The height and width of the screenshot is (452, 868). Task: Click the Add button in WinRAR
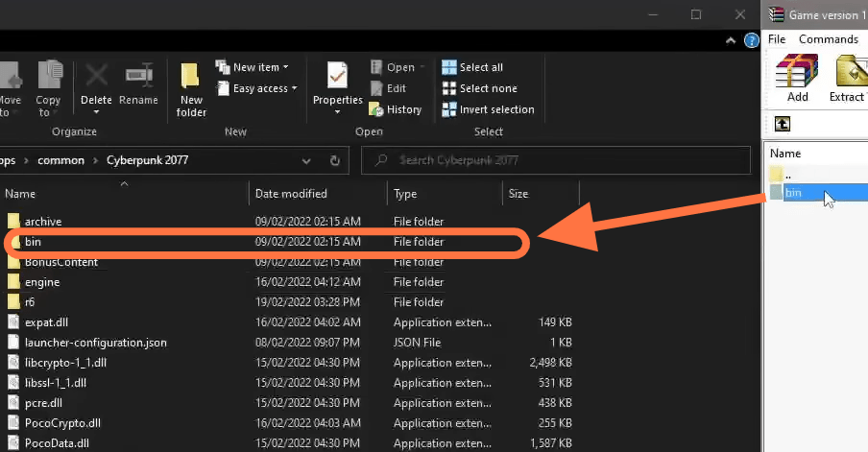pos(797,78)
